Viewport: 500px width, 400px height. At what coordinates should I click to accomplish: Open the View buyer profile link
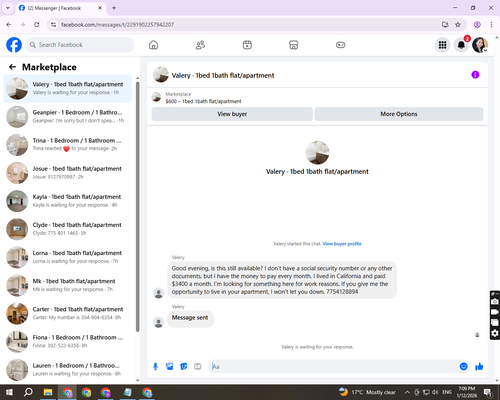click(342, 244)
